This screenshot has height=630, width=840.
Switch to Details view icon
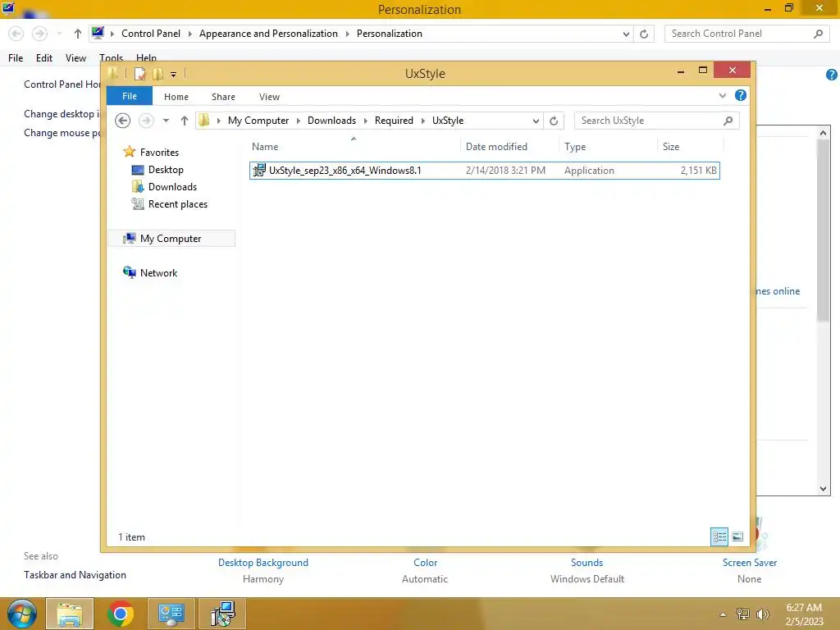tap(719, 536)
